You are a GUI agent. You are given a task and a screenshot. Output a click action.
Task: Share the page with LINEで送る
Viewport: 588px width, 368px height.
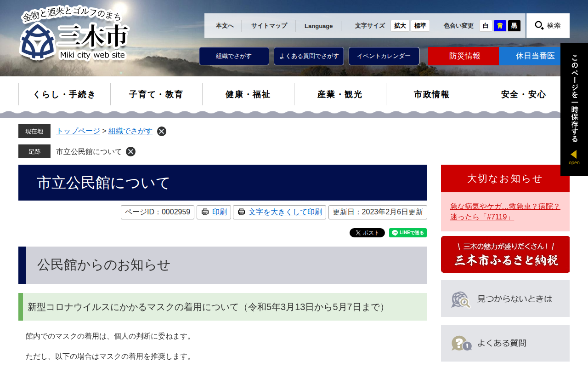tap(408, 233)
